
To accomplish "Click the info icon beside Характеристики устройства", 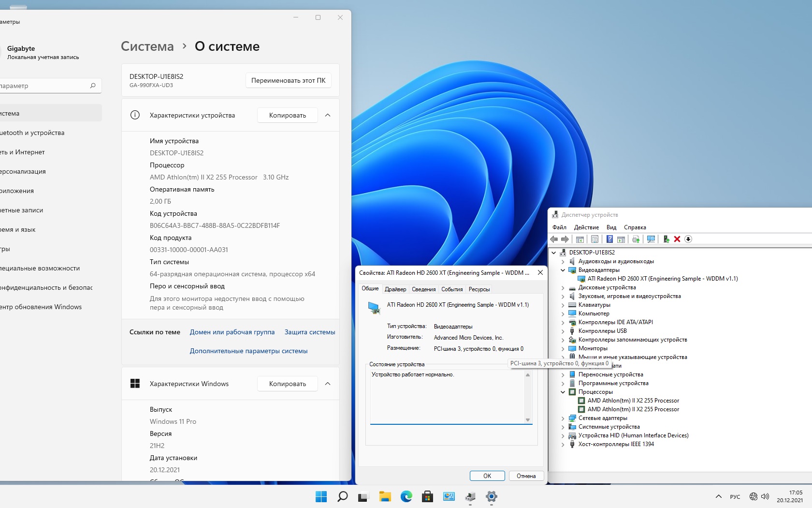I will (135, 115).
